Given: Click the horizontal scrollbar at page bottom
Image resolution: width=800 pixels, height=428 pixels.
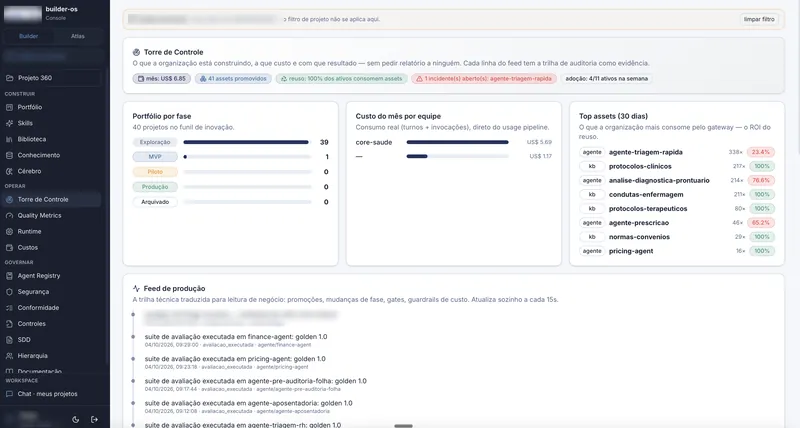Looking at the screenshot, I should (403, 425).
